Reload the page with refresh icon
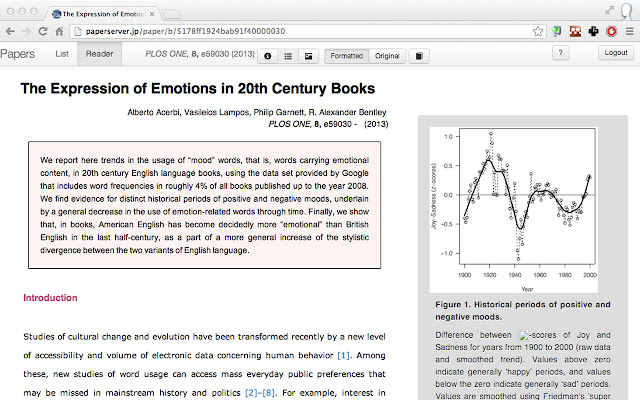 (x=43, y=31)
